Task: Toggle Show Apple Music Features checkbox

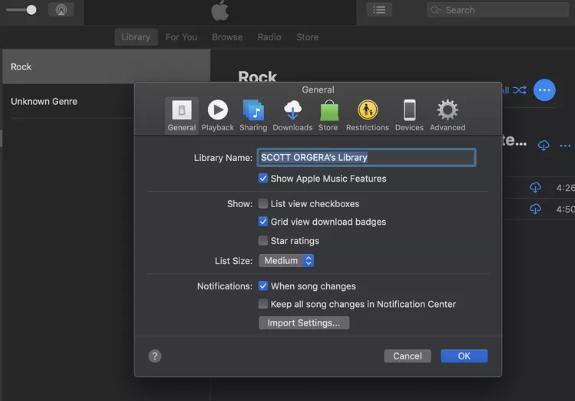Action: pos(263,179)
